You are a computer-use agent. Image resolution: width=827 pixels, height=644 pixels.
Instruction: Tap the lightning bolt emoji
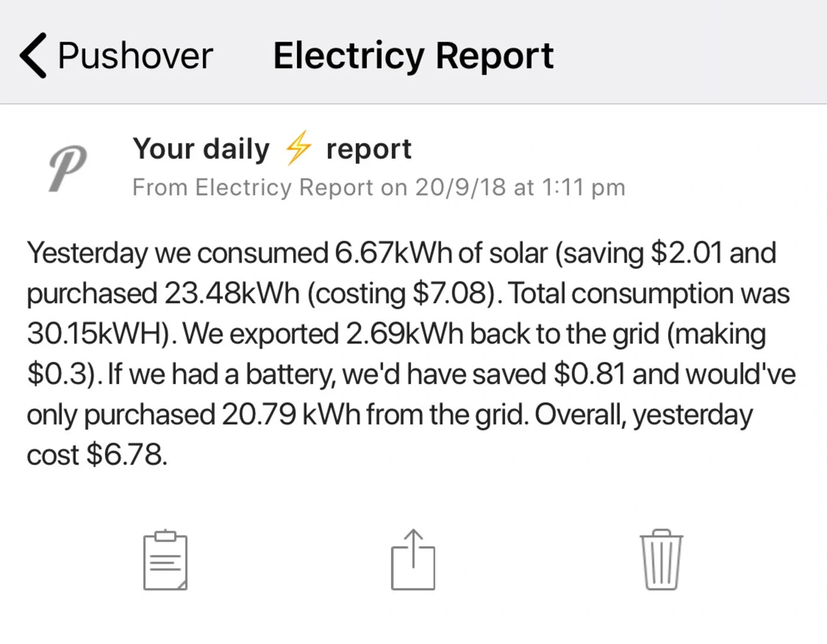[298, 148]
